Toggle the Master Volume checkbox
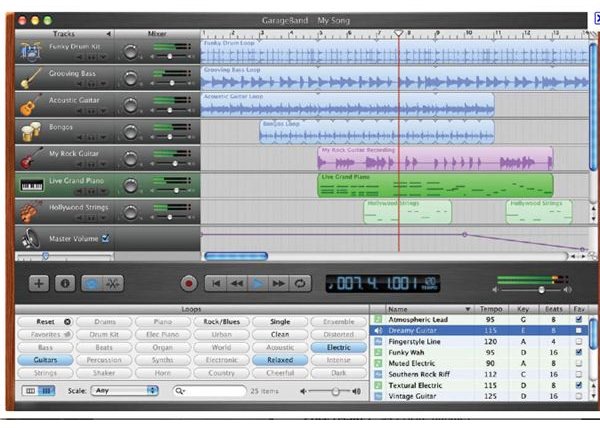Screen dimensions: 600x428 [105, 238]
